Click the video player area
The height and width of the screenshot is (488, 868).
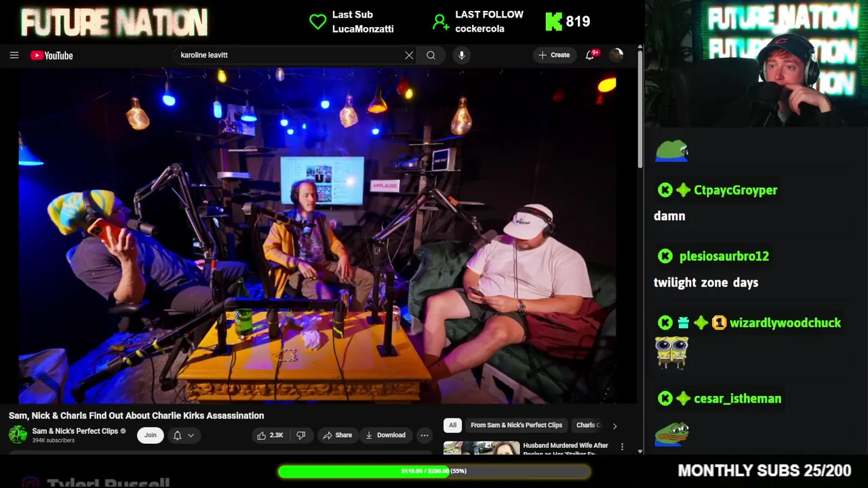point(317,236)
